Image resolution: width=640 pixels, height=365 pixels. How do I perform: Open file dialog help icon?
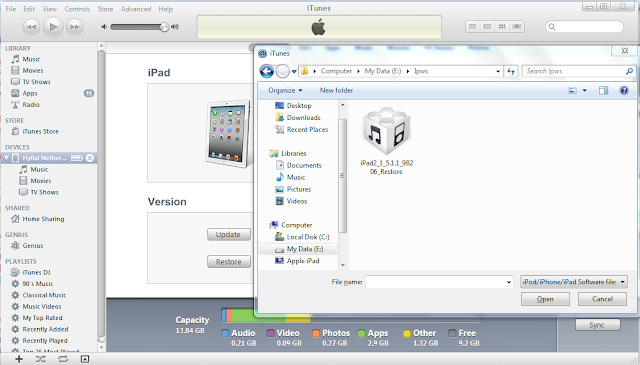[x=624, y=90]
